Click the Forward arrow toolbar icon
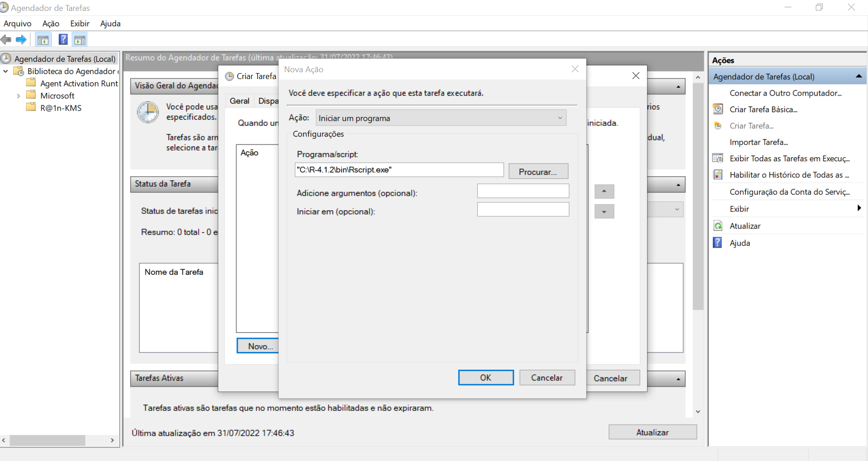This screenshot has width=868, height=461. click(21, 40)
